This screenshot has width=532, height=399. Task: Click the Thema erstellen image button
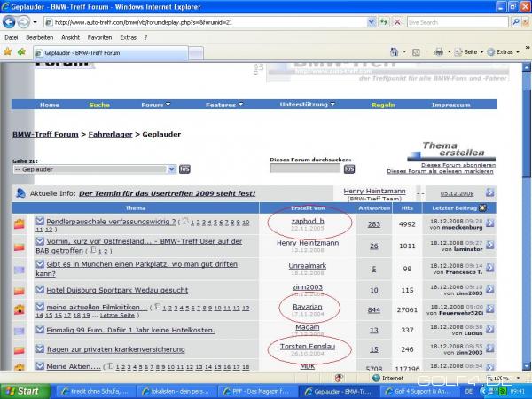pyautogui.click(x=451, y=152)
